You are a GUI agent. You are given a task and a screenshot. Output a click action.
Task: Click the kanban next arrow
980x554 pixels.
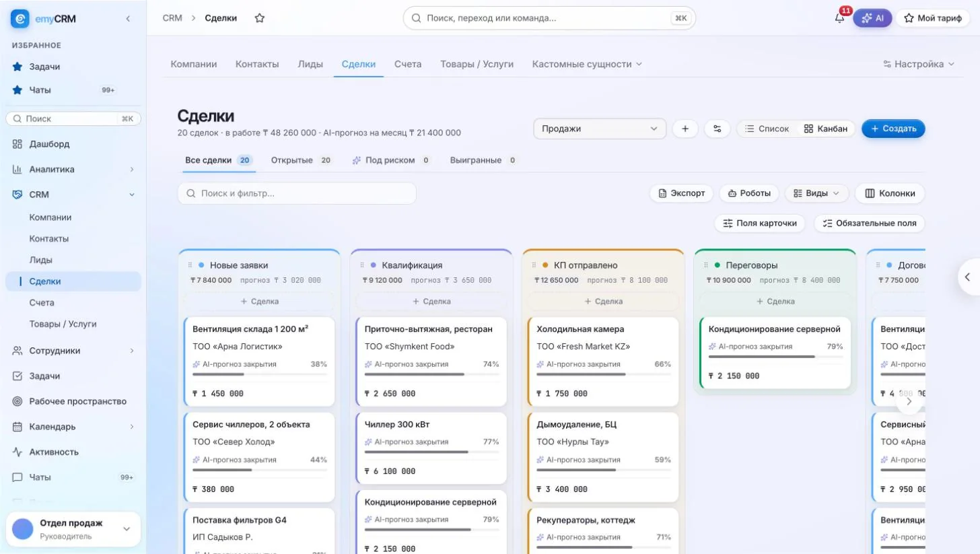[x=909, y=401]
